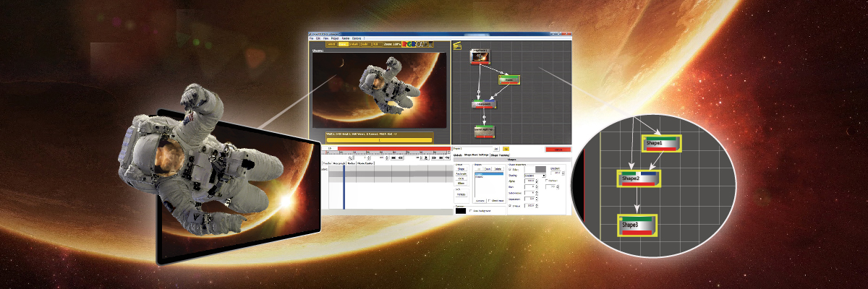Viewport: 868px width, 289px height.
Task: Toggle the Check mask checkbox
Action: [x=490, y=200]
